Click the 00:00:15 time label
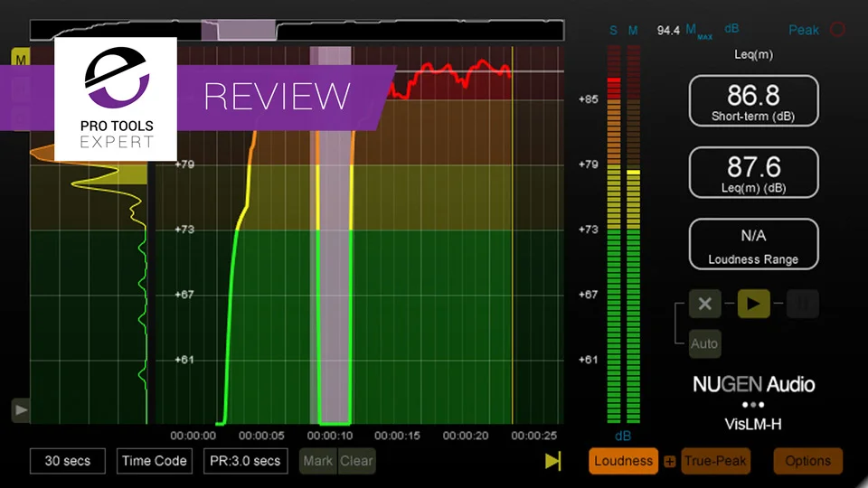This screenshot has height=488, width=868. click(398, 436)
